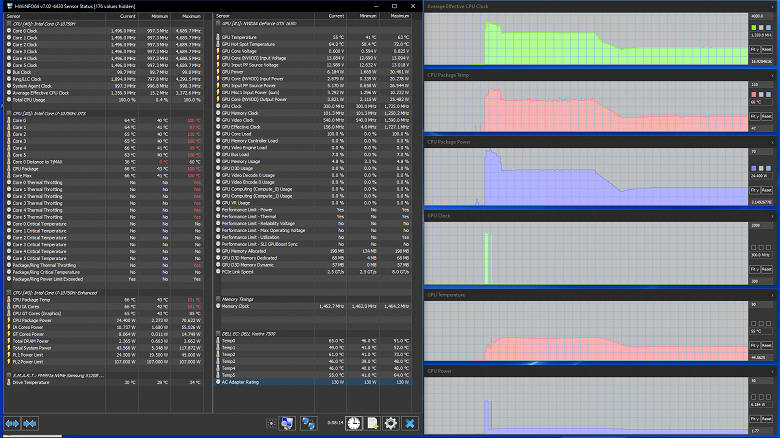
Task: Select the CPU Package Power row
Action: pos(104,321)
